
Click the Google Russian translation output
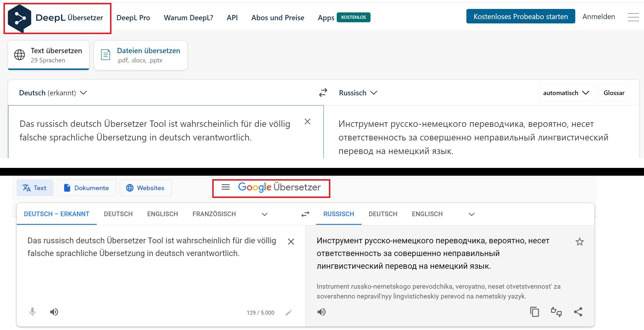pyautogui.click(x=433, y=253)
